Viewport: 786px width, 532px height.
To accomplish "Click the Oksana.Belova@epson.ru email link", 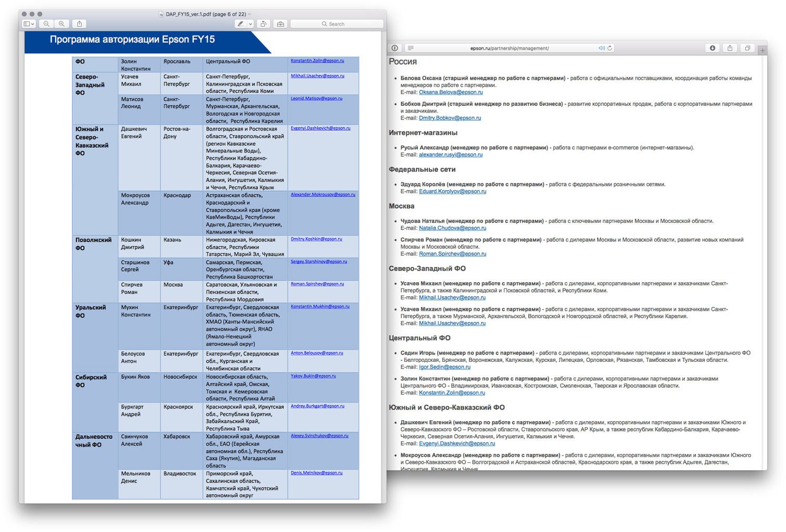I will 451,92.
